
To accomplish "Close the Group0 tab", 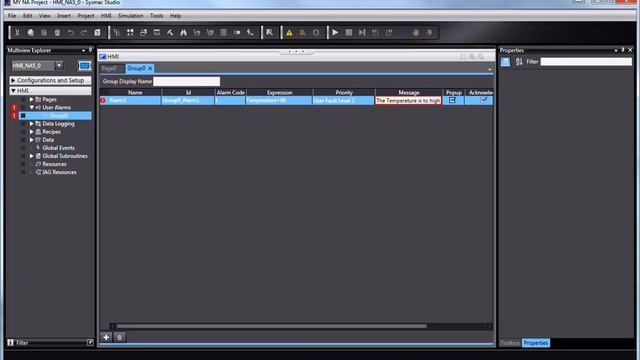I will [150, 68].
